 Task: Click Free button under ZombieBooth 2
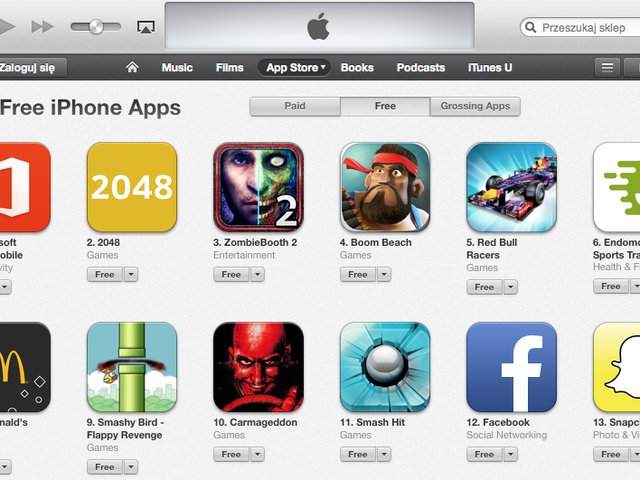point(231,274)
